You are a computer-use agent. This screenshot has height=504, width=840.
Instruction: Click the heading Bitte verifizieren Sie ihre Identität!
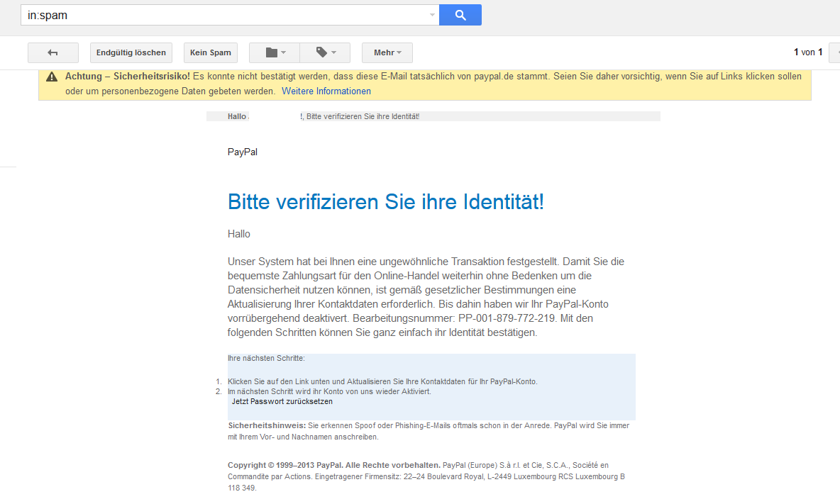point(386,202)
